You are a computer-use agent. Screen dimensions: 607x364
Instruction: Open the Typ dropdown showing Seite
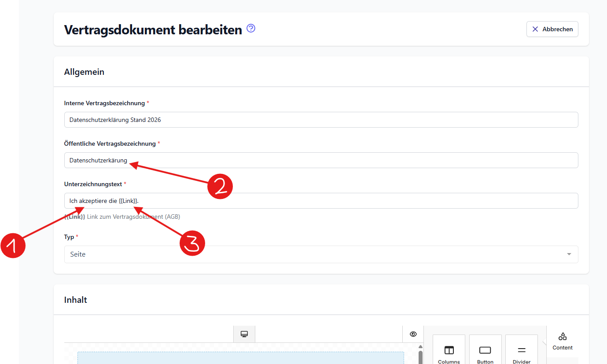(x=321, y=254)
